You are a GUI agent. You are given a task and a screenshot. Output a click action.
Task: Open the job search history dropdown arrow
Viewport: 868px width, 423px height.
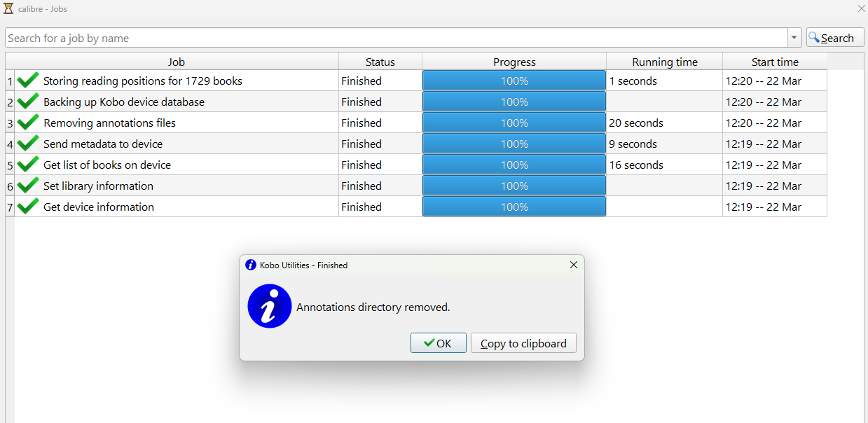point(794,38)
